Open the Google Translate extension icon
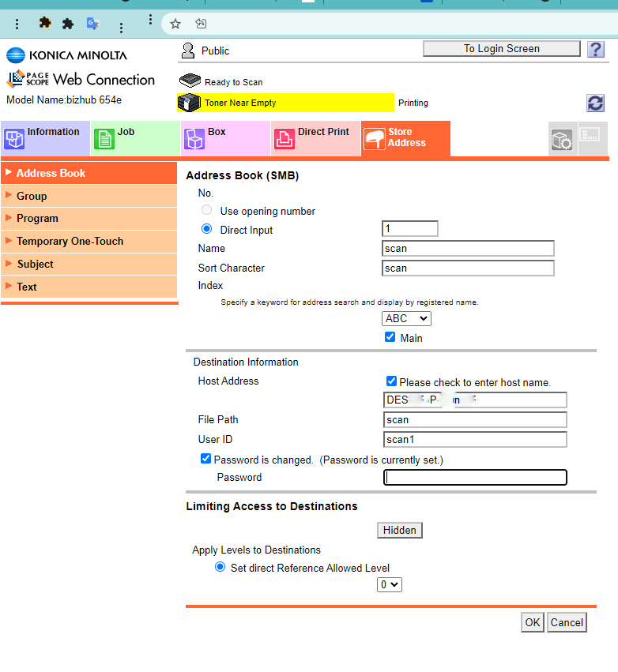 93,24
